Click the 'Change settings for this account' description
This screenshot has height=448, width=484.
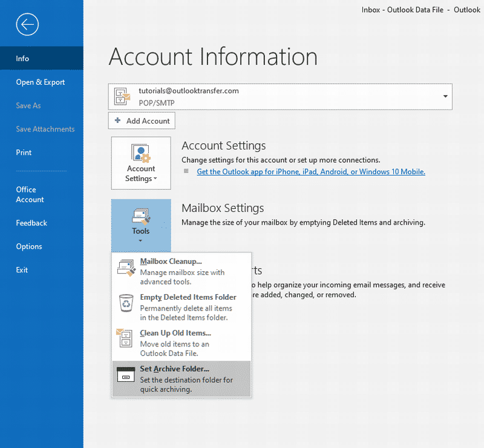coord(281,160)
